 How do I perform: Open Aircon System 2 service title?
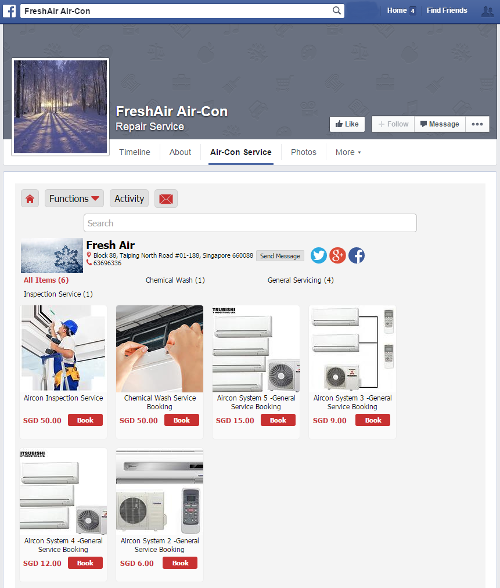[x=160, y=545]
